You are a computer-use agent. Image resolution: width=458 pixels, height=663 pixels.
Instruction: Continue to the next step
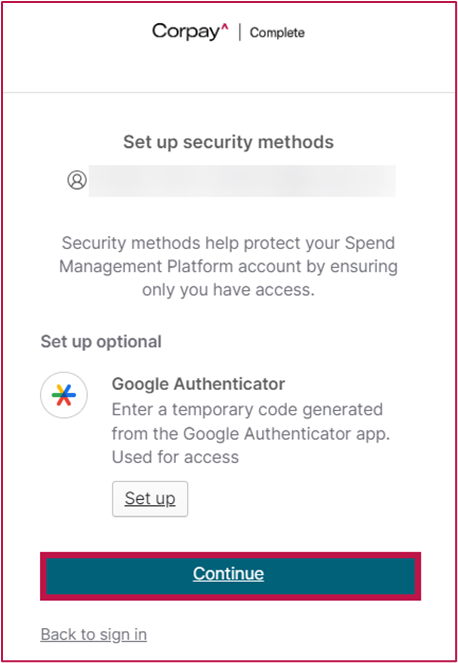coord(230,576)
